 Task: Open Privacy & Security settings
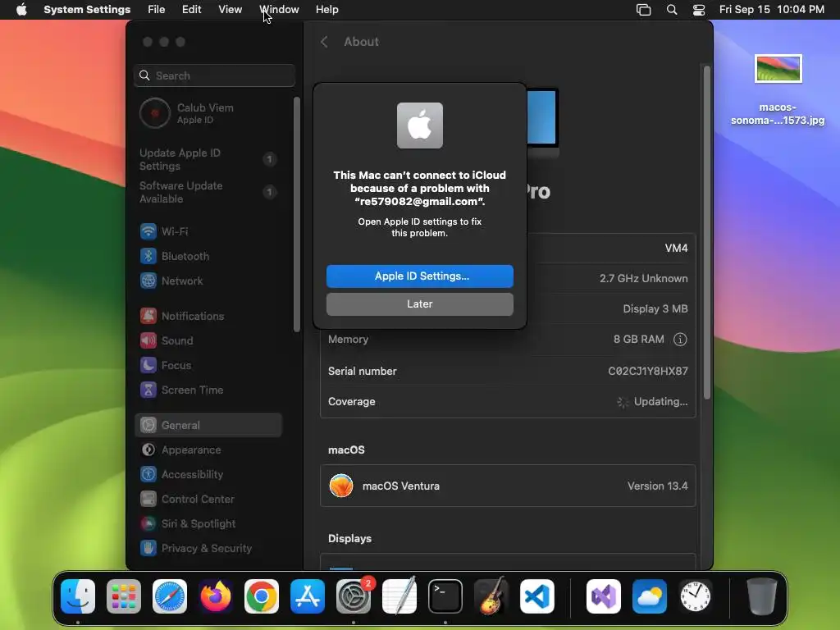point(209,549)
